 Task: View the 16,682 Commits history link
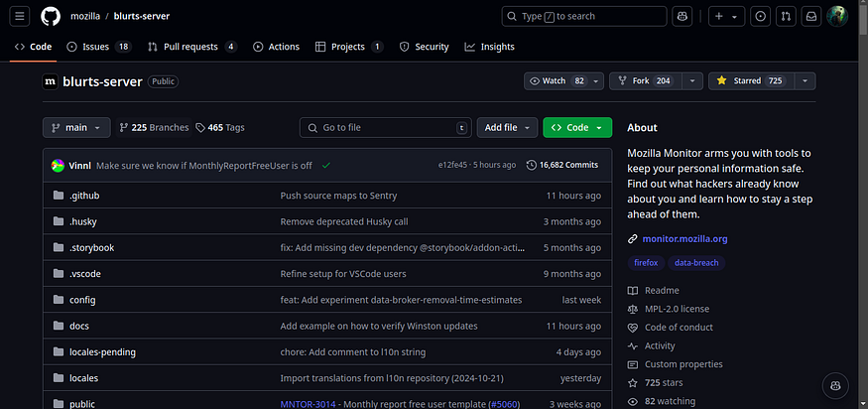(x=562, y=165)
